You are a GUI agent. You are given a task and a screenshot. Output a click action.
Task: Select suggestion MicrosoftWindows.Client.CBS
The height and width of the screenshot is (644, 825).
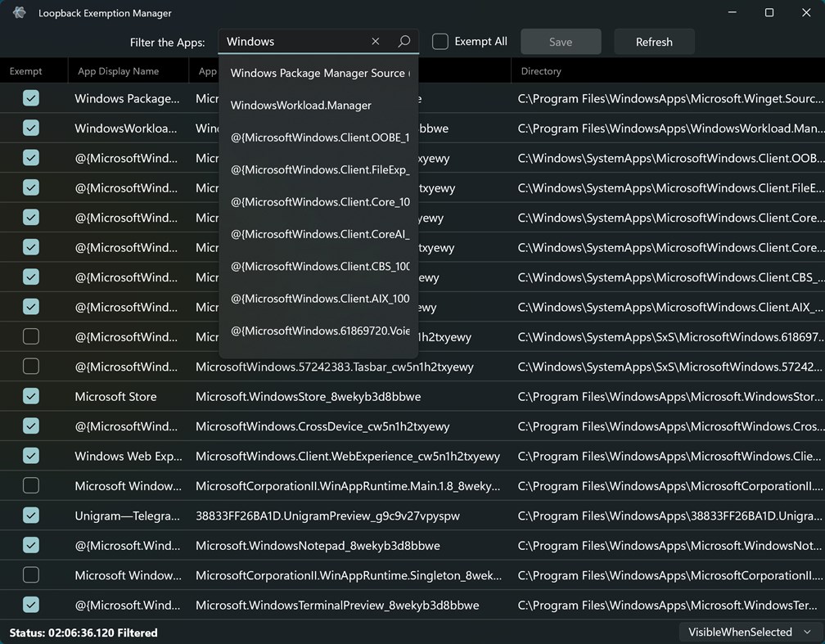[320, 266]
